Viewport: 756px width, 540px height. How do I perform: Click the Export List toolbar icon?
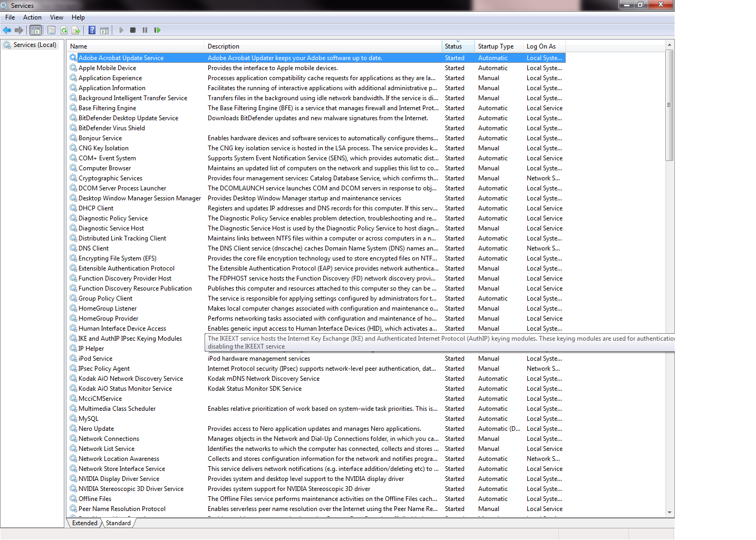point(76,31)
